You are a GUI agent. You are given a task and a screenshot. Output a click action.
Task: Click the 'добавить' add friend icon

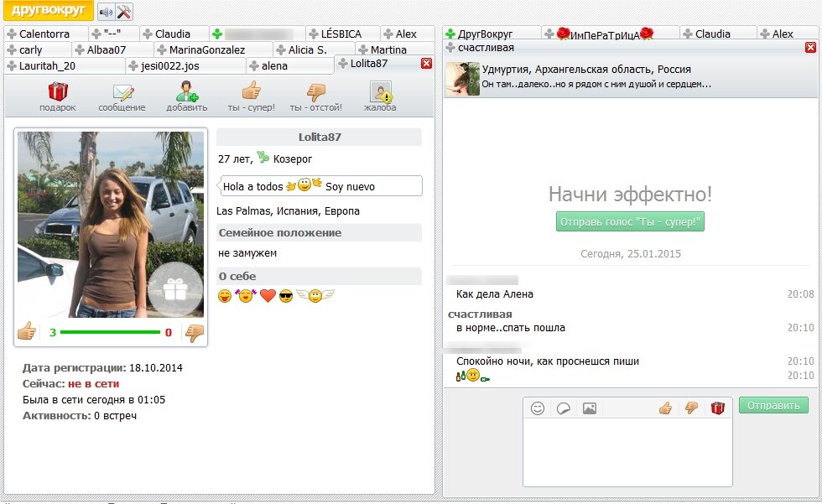click(x=186, y=92)
